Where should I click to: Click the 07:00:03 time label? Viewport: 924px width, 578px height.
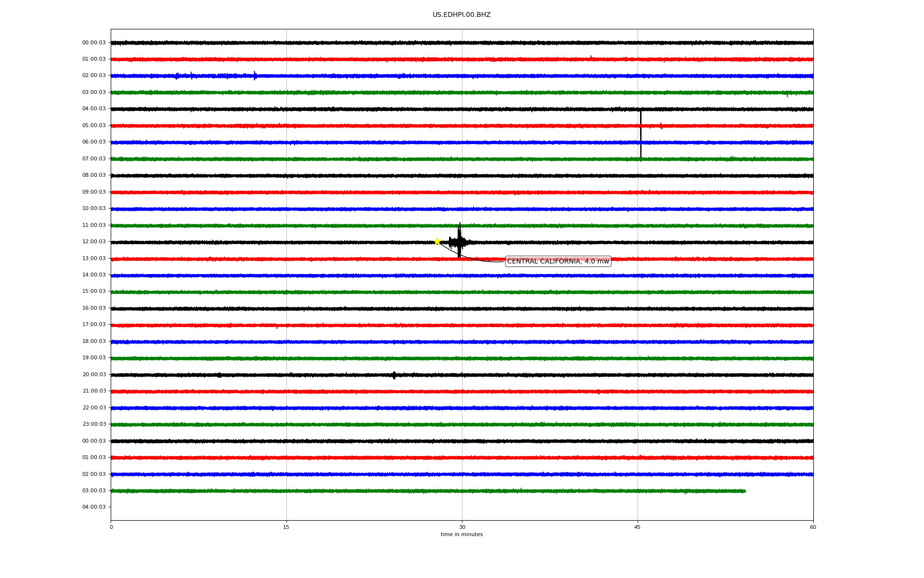pos(94,159)
